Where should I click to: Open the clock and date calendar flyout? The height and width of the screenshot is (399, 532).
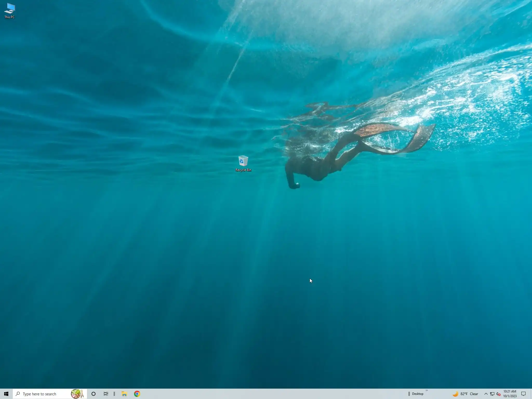(510, 394)
